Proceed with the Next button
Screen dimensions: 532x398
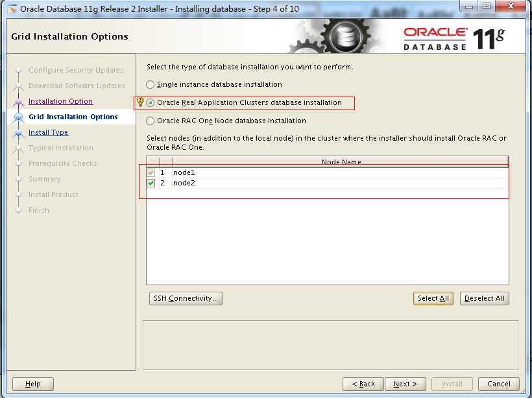[x=405, y=384]
